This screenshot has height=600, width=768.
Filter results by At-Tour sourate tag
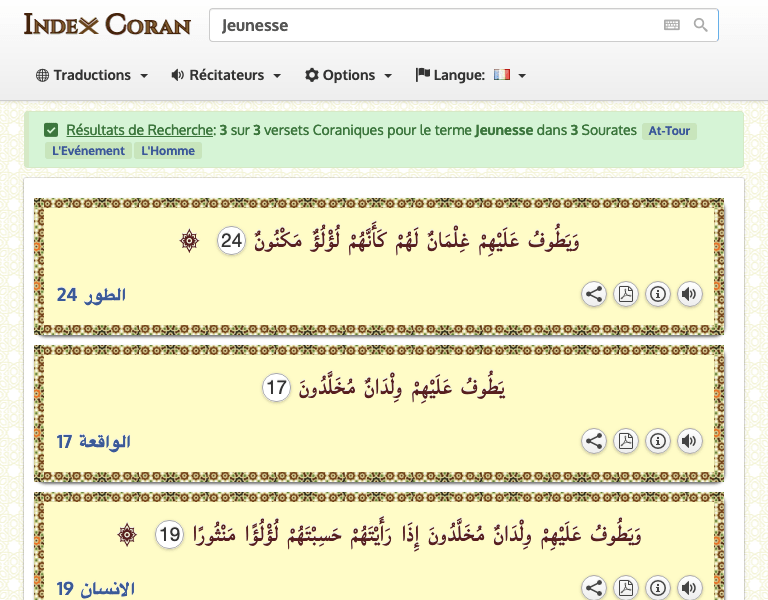tap(669, 131)
